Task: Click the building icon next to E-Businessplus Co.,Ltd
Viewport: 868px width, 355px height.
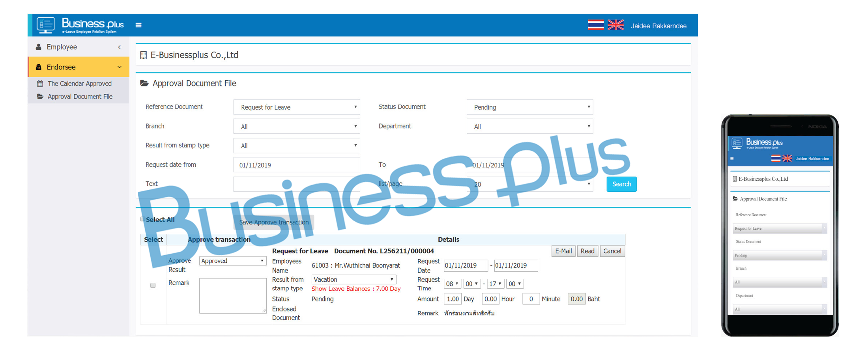Action: tap(143, 55)
